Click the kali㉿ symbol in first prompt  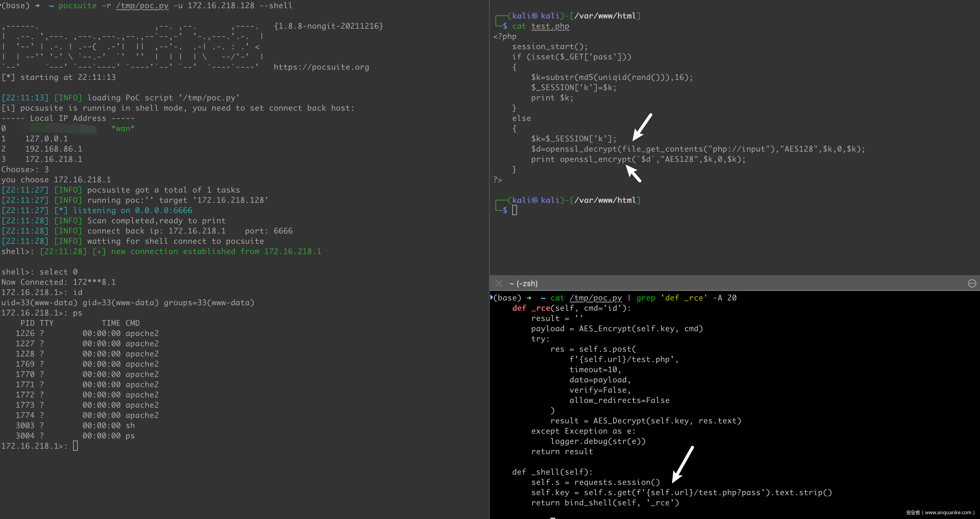(534, 16)
